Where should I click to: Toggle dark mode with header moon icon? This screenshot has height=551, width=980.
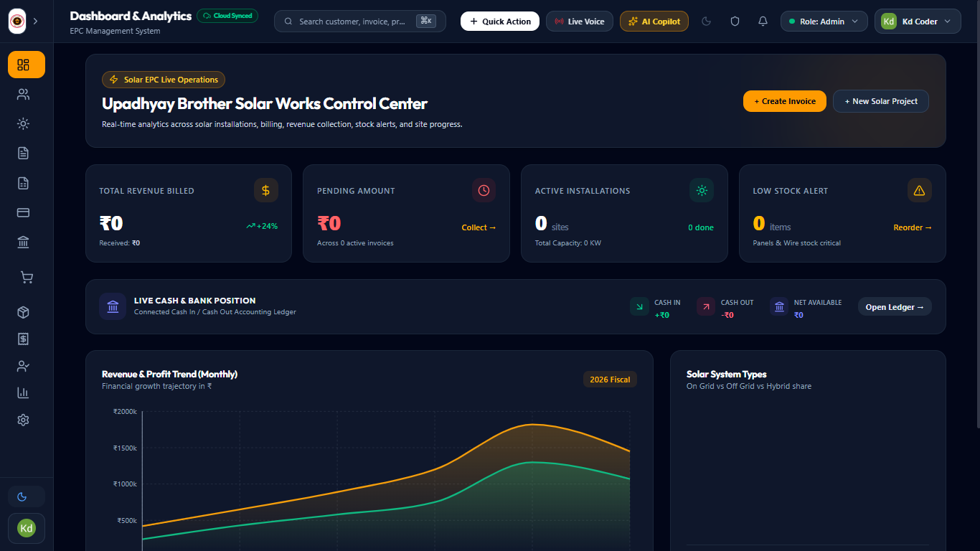[x=706, y=22]
